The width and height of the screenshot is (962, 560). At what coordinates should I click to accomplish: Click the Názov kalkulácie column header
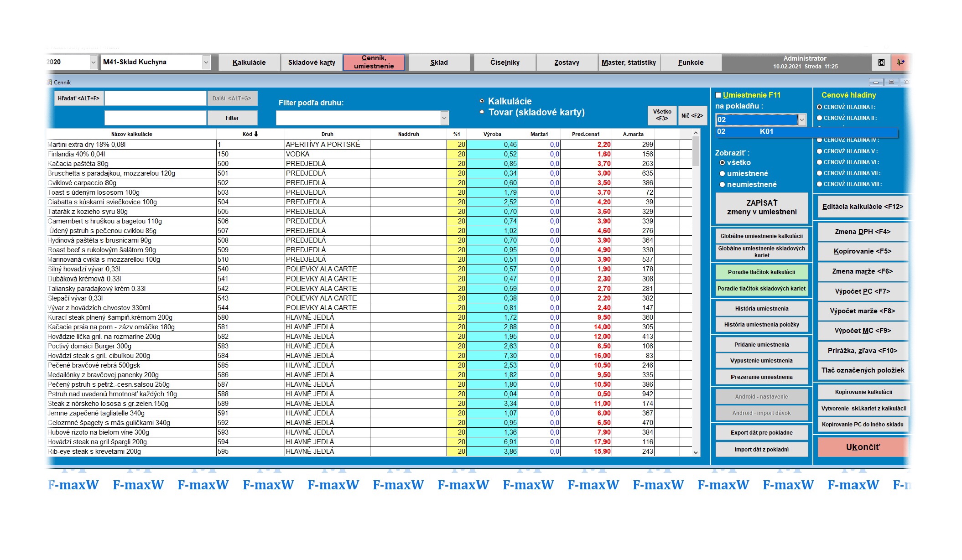click(131, 134)
